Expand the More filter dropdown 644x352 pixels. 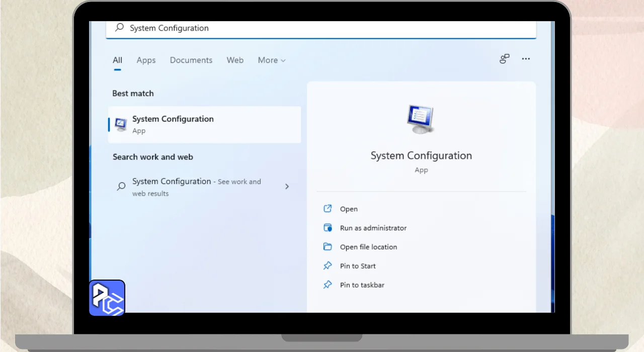click(x=272, y=60)
